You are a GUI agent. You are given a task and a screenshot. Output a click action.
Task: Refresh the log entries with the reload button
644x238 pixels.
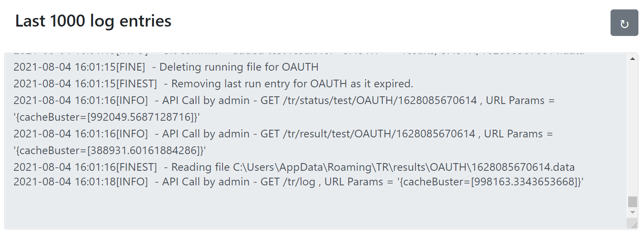click(624, 23)
